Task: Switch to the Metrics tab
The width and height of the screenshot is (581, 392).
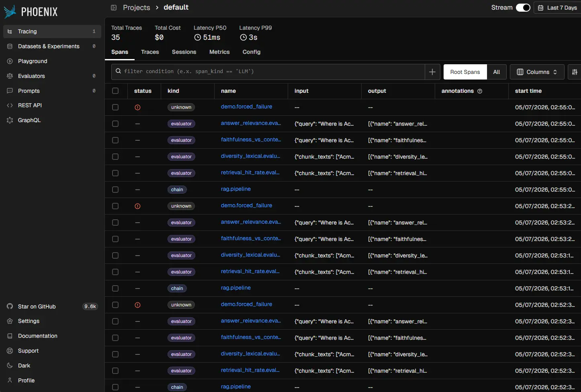Action: click(219, 52)
